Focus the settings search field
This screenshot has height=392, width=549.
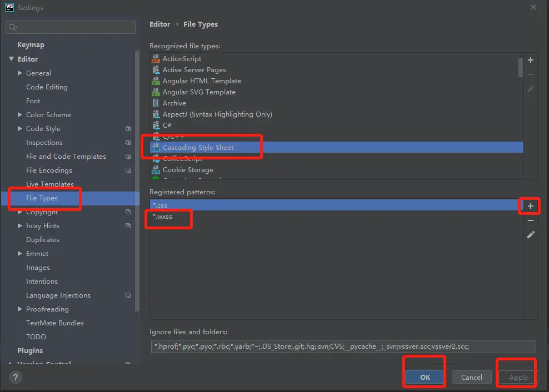pyautogui.click(x=71, y=27)
